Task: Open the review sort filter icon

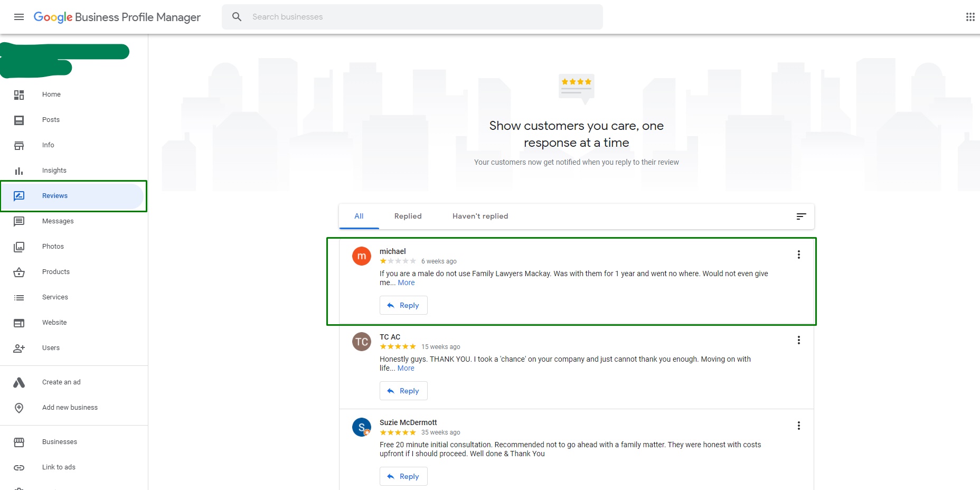Action: click(x=801, y=216)
